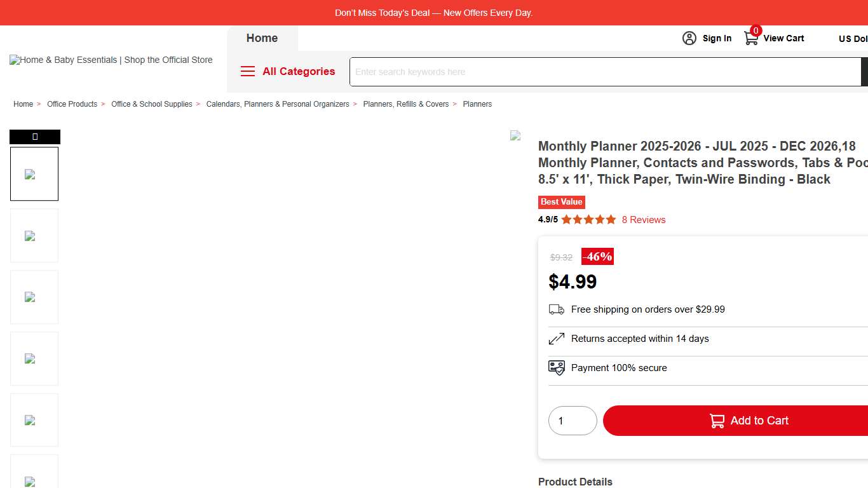Click the rating stars icon row
Screen dimensions: 868x488
[x=588, y=220]
